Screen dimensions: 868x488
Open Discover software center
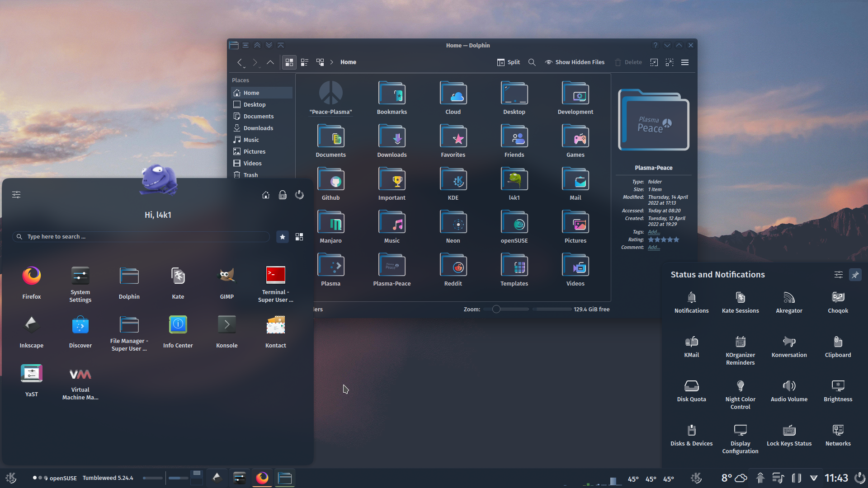80,331
